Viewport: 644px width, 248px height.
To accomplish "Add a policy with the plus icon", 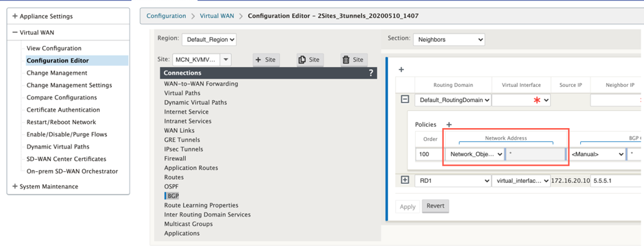I will click(x=449, y=124).
